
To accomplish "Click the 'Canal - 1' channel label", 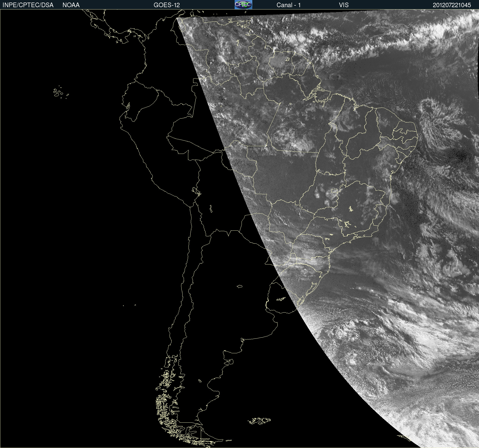I will pos(288,5).
